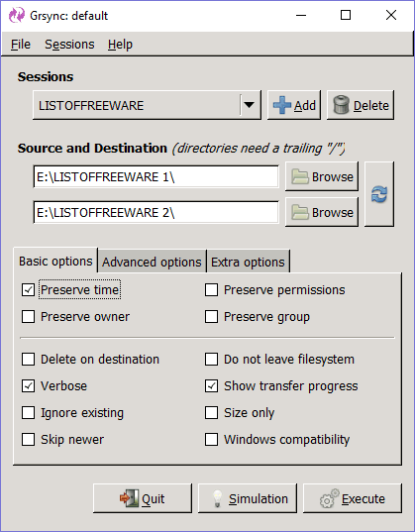Disable Show transfer progress checkbox

211,386
